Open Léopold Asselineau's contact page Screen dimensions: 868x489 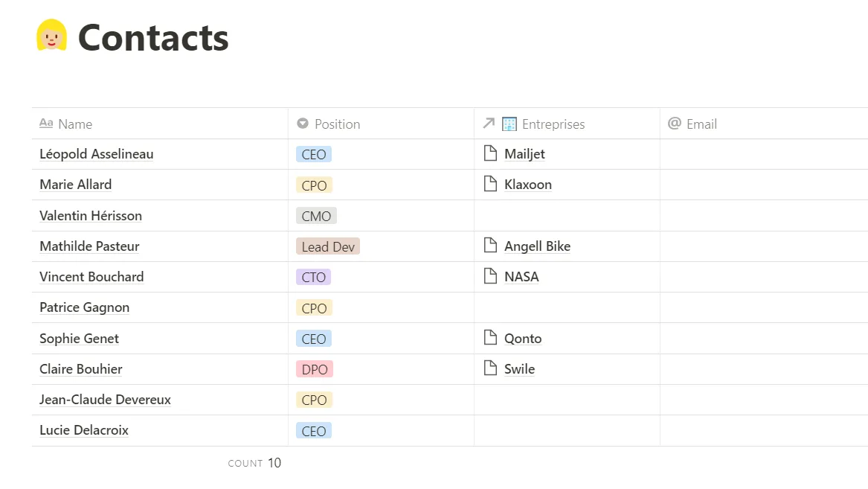point(96,154)
